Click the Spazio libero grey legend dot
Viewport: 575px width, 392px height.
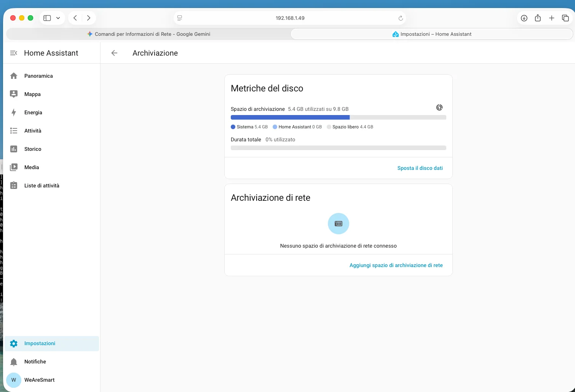pos(329,127)
